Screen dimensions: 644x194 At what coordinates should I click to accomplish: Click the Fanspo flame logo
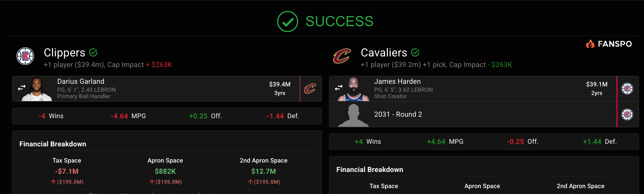click(590, 44)
